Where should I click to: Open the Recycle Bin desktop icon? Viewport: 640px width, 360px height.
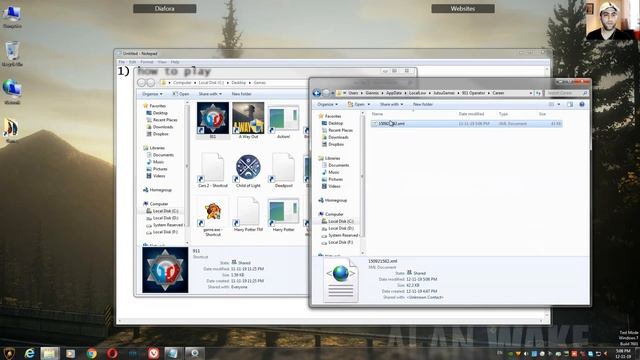click(12, 53)
